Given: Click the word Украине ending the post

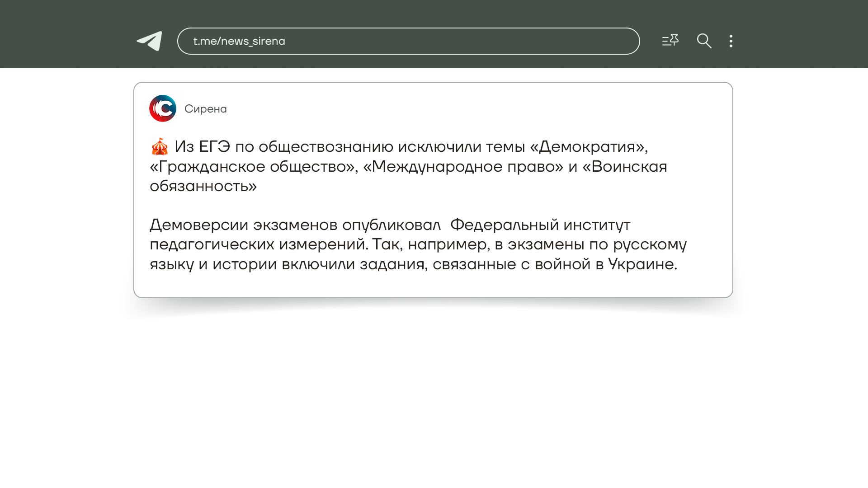Looking at the screenshot, I should tap(641, 264).
